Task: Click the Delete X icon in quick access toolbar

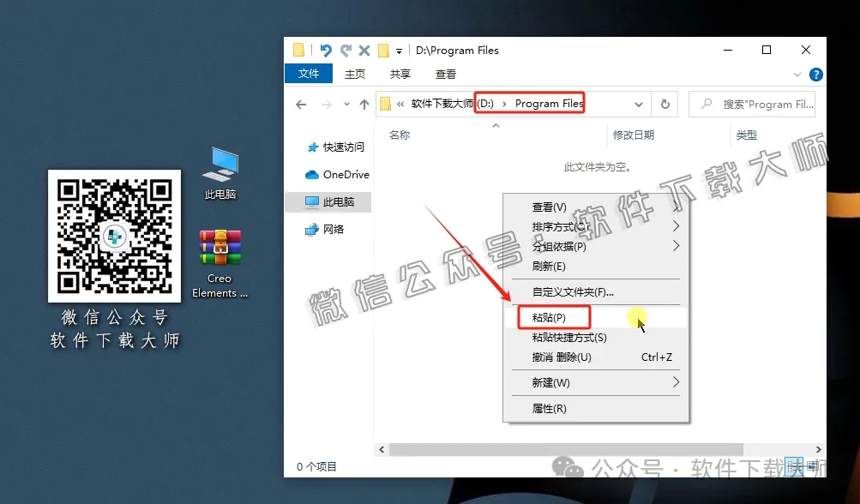Action: [364, 51]
